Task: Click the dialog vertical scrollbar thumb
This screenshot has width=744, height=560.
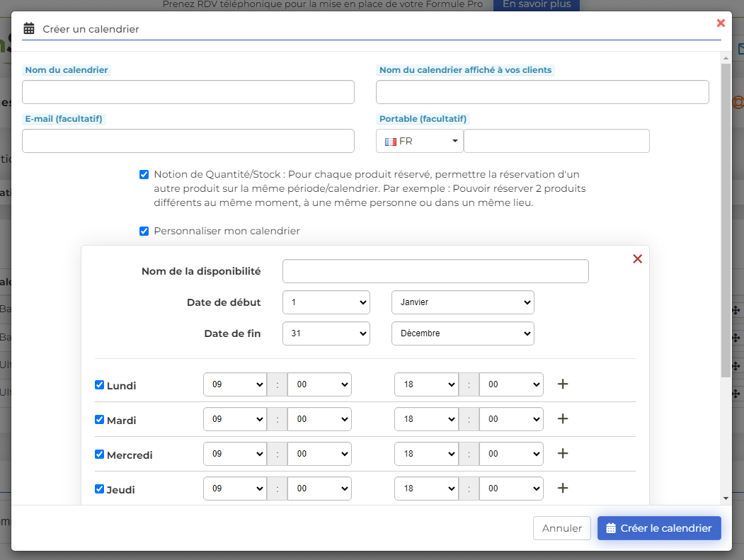Action: point(726,221)
